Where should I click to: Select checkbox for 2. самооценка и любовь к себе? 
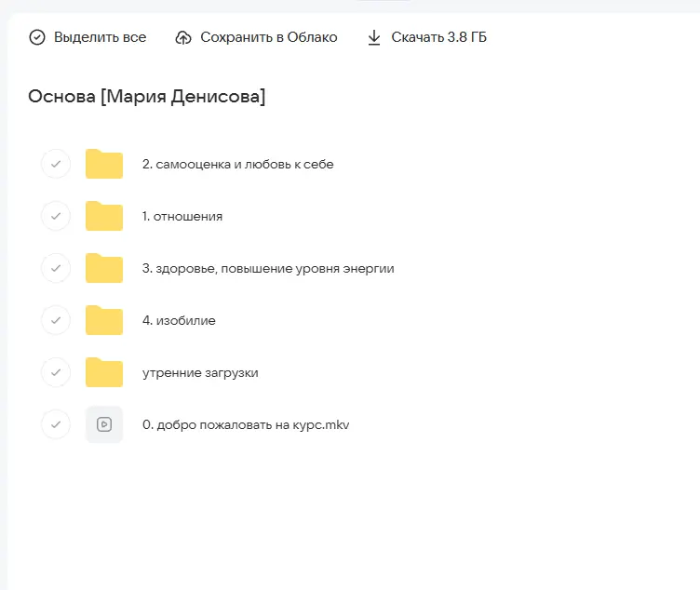[56, 164]
